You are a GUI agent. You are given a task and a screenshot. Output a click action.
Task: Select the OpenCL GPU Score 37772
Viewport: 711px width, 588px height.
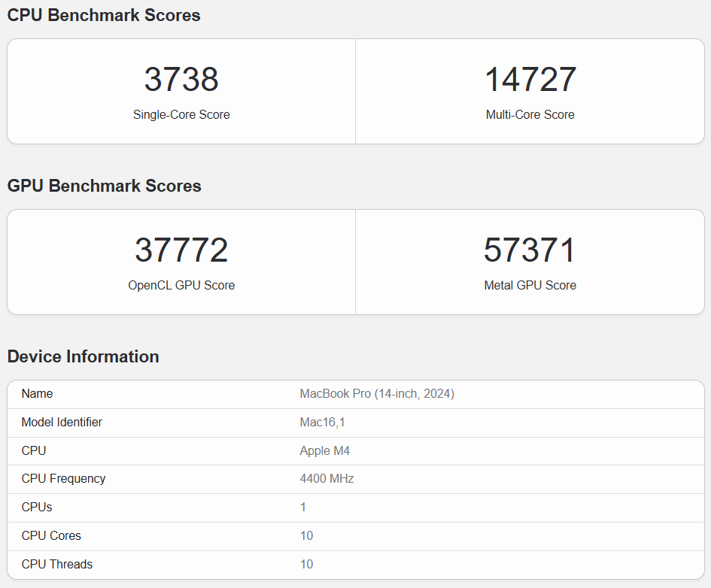click(x=181, y=248)
